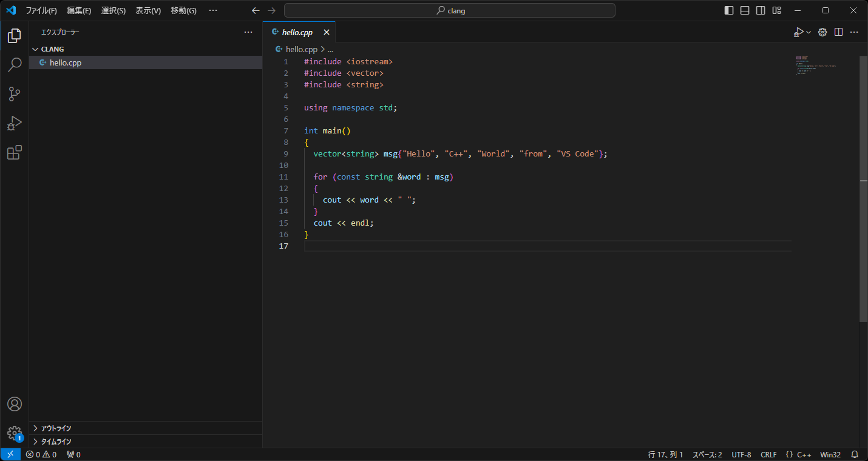Toggle the secondary side bar visibility
Screen dimensions: 868x461
click(x=761, y=10)
